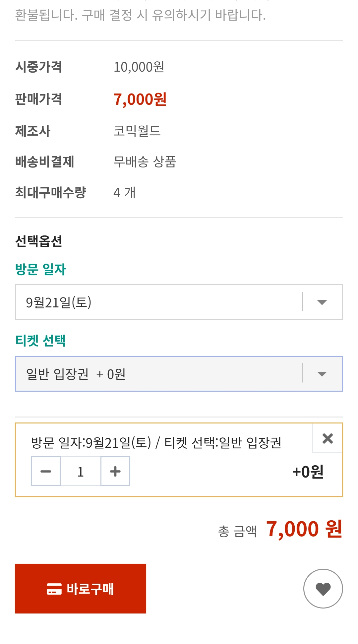
Task: Click the selected option summary text
Action: [156, 443]
